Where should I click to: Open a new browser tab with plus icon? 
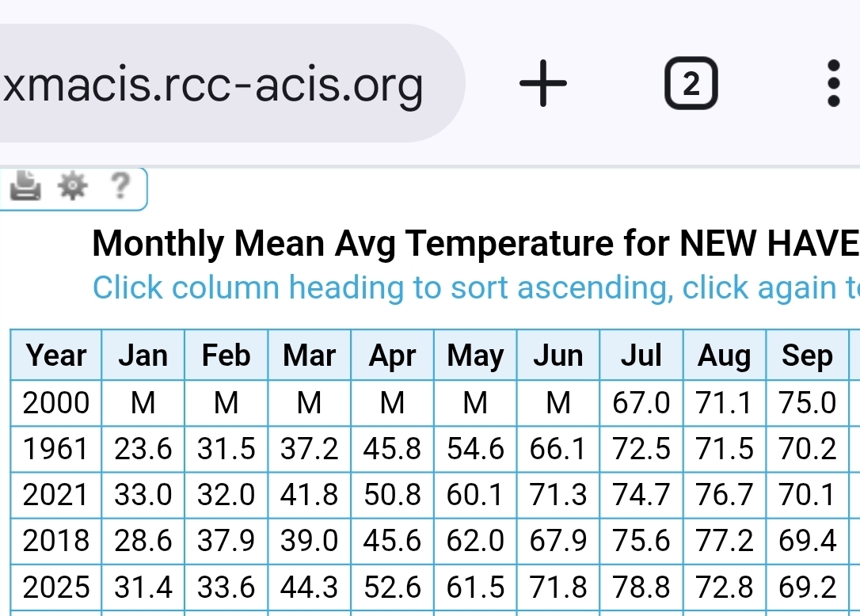[542, 84]
